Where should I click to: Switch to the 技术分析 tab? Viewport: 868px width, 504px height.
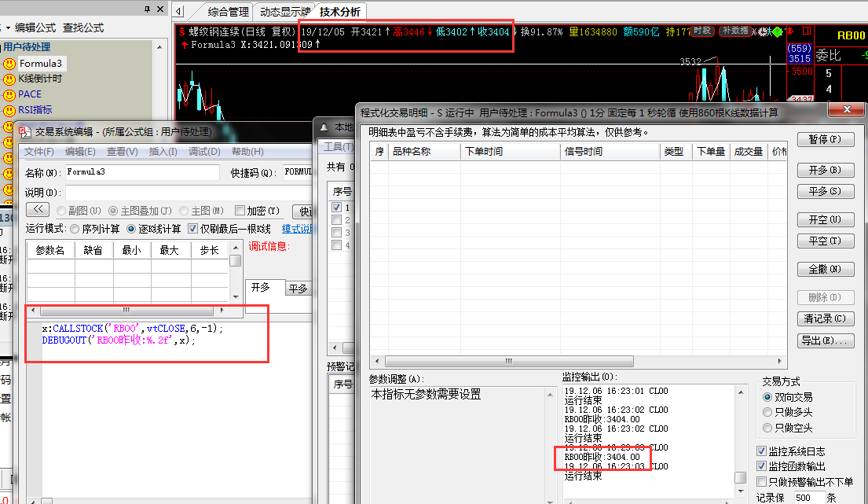pos(340,12)
